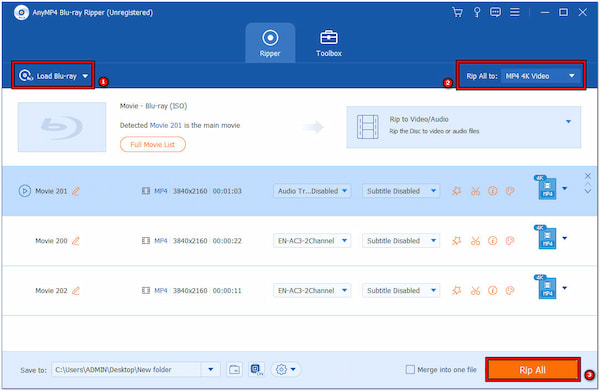Click the palette enhance icon for Movie 201

pos(510,191)
